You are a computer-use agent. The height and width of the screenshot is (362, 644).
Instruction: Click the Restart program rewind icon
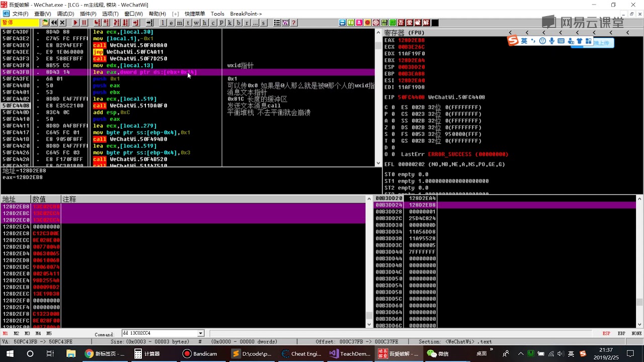point(54,23)
